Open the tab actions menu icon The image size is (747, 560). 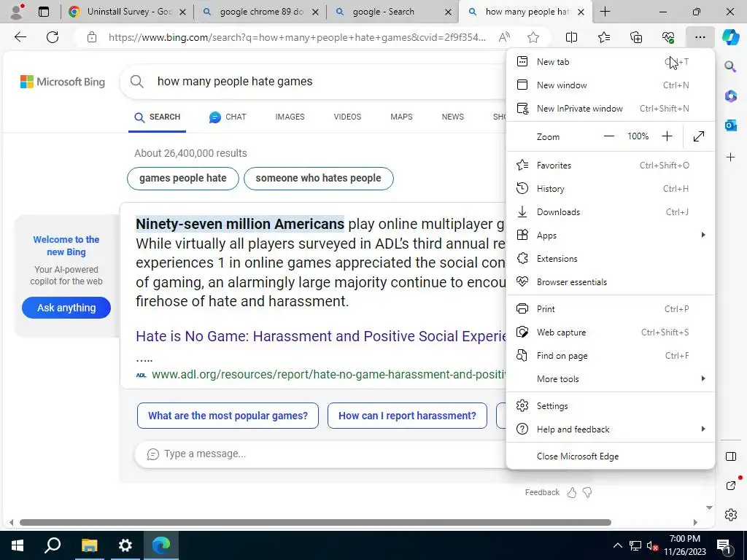tap(43, 12)
